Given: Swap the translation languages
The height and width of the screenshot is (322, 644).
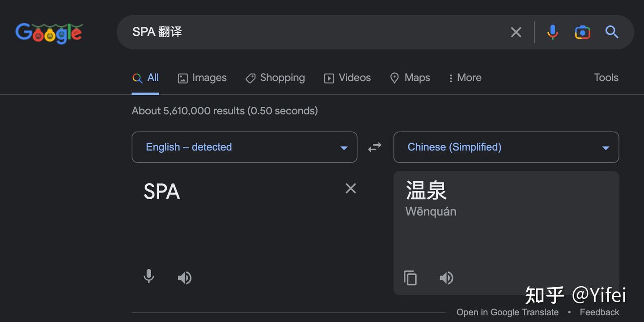Looking at the screenshot, I should coord(375,147).
